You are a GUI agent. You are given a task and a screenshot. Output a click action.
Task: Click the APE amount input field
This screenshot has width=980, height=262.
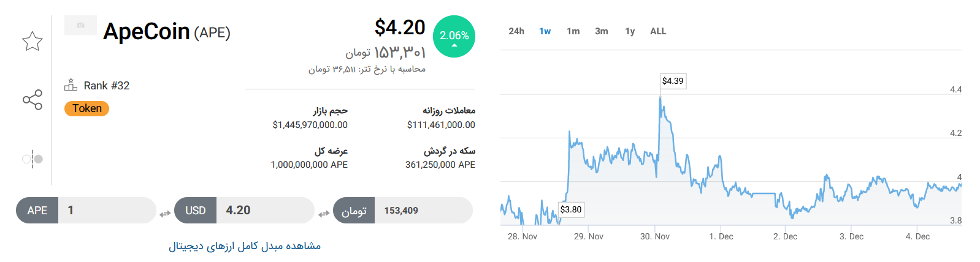107,211
